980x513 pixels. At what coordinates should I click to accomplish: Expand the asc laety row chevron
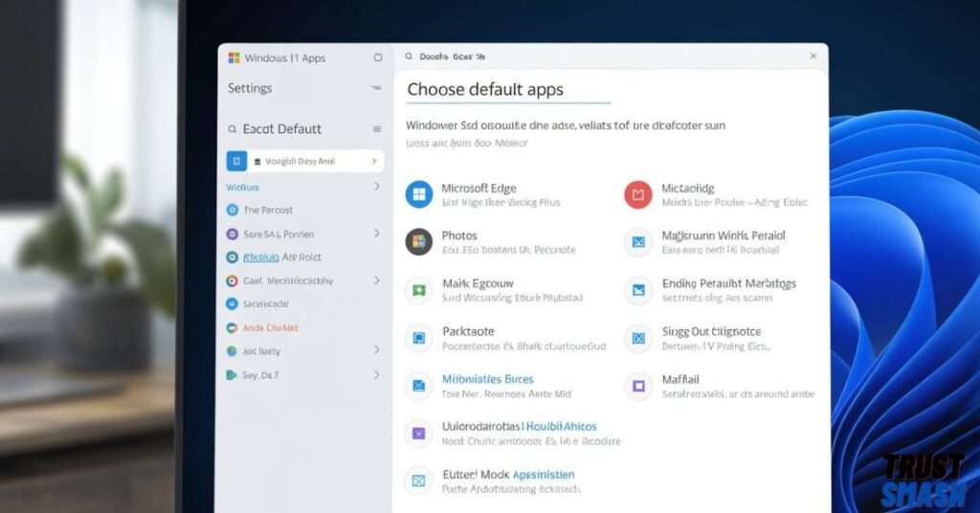377,350
